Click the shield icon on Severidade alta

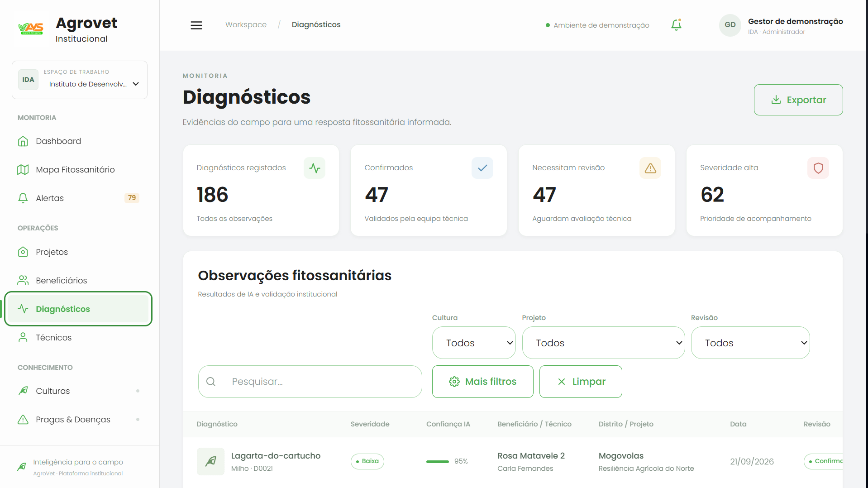(x=818, y=168)
